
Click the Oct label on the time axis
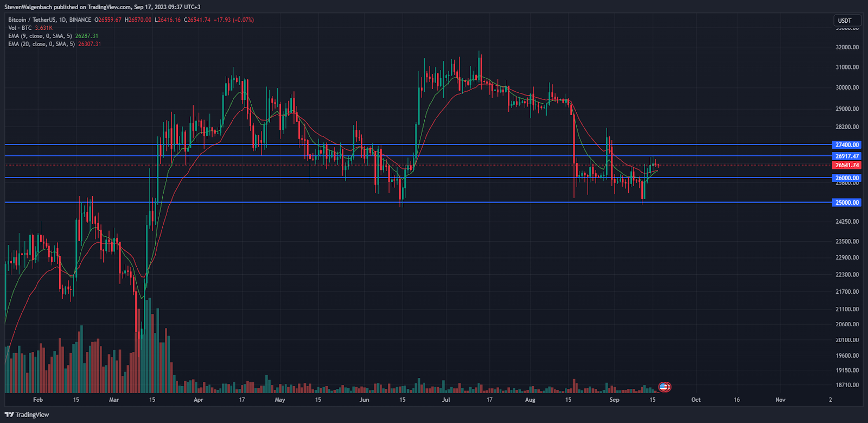point(695,400)
